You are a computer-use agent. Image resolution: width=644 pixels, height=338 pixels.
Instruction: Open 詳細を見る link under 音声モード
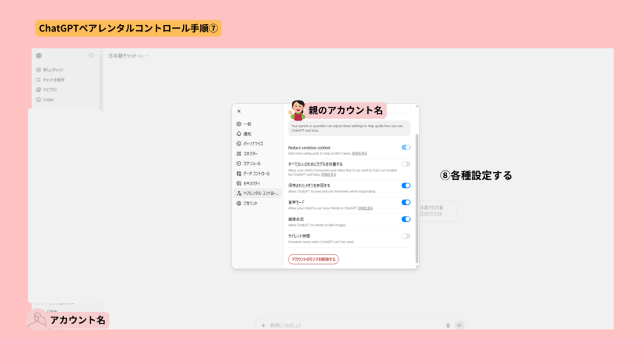point(365,209)
